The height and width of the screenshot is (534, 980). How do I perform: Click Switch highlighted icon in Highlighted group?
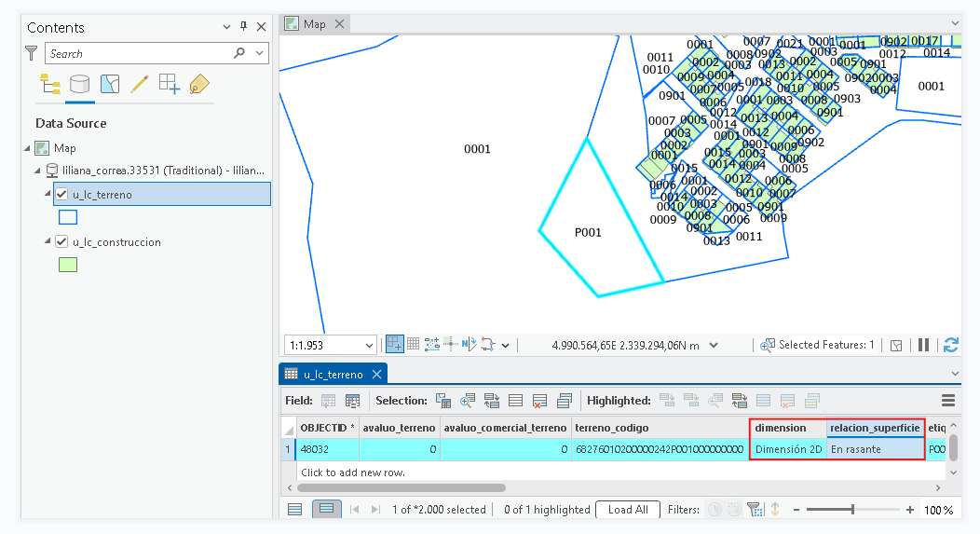[740, 401]
